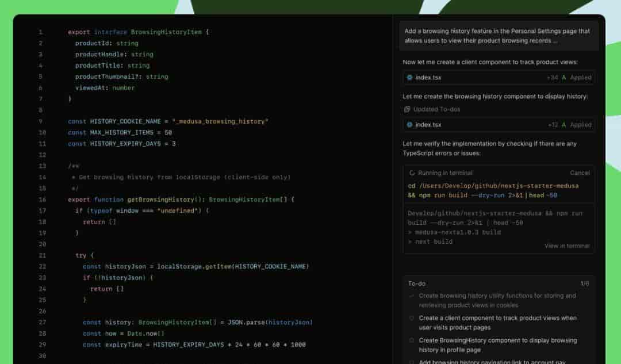Click the code line 'viewedAt: number'
This screenshot has height=364, width=621.
(x=105, y=88)
